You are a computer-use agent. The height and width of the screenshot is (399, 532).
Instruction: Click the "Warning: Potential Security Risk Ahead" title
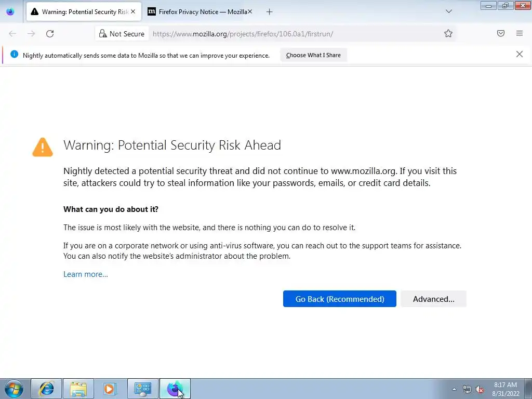172,145
